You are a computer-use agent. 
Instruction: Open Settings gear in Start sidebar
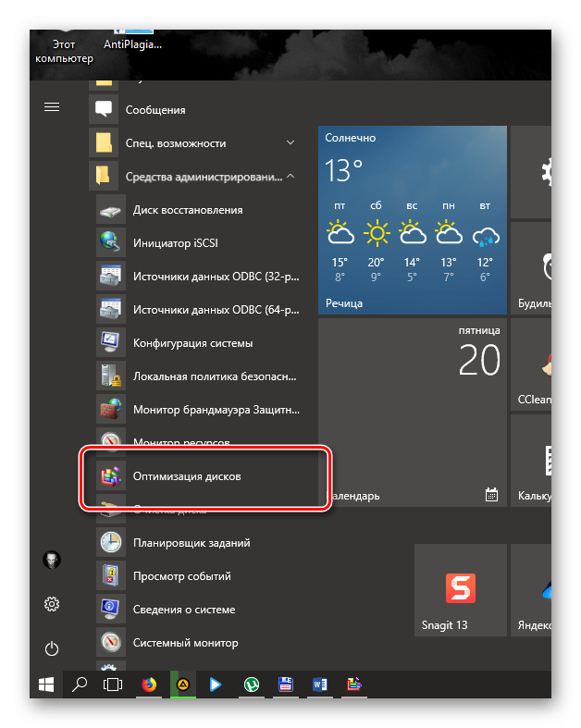[x=52, y=604]
